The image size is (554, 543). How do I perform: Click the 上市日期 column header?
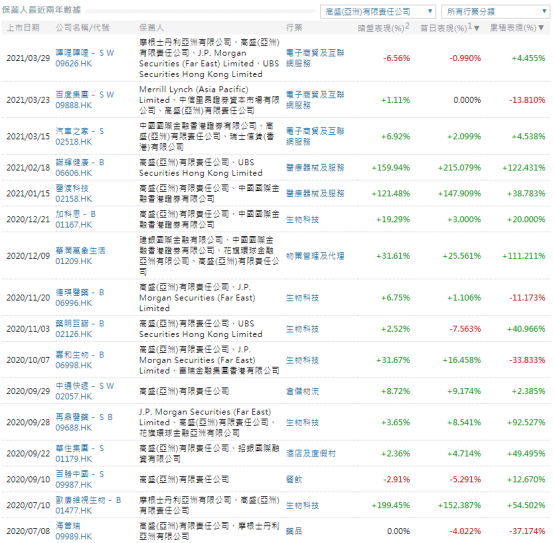coord(23,28)
